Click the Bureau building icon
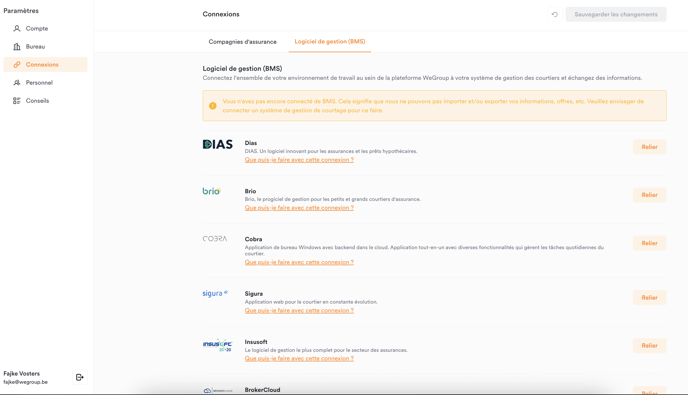 (17, 47)
